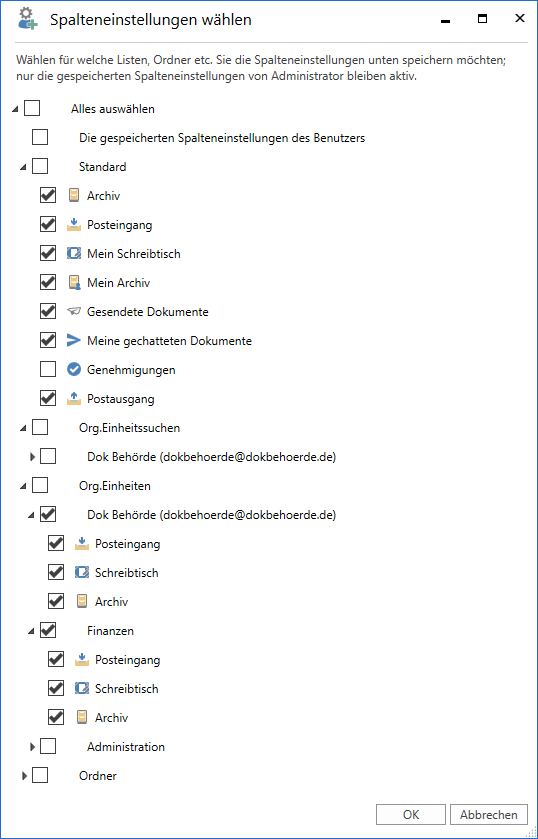Screen dimensions: 538x839
Task: Click the column settings gear icon in title bar
Action: 27,20
